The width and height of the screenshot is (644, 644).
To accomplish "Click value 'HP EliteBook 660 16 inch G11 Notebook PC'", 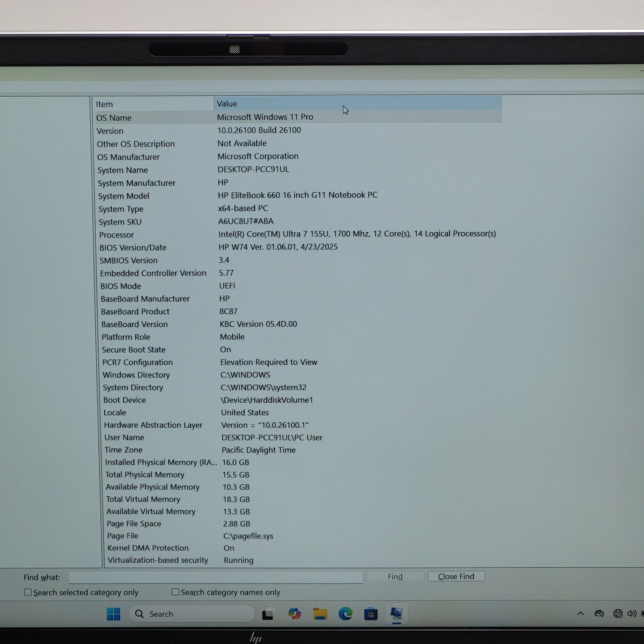I will coord(298,195).
